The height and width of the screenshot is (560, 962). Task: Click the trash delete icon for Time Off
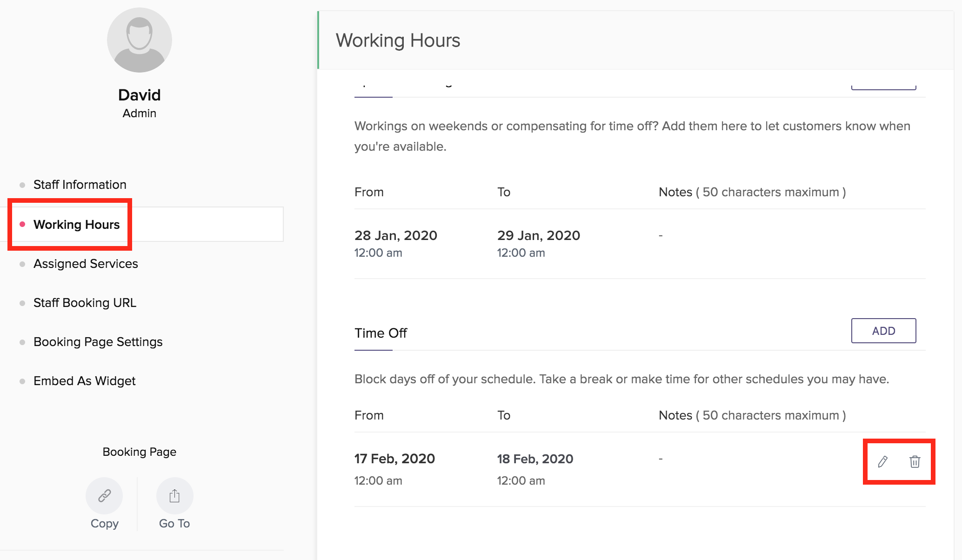tap(915, 461)
